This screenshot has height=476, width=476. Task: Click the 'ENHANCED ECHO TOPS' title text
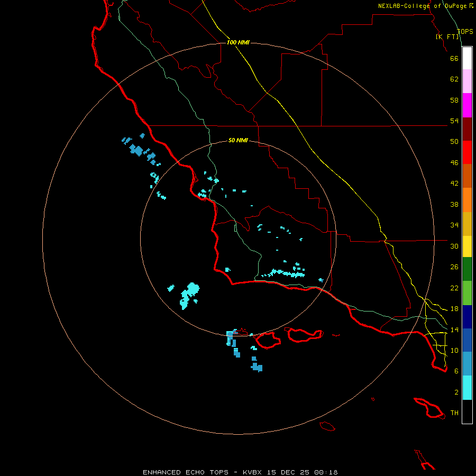coord(186,472)
